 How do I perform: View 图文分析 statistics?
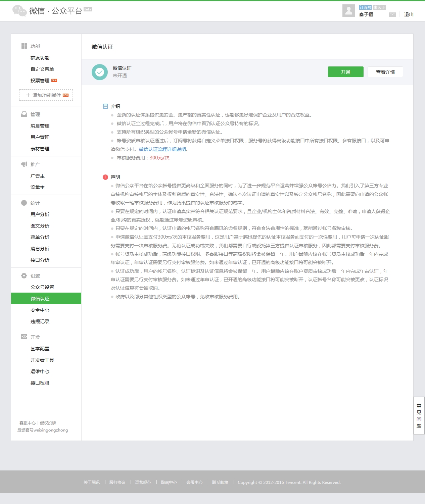pyautogui.click(x=40, y=226)
